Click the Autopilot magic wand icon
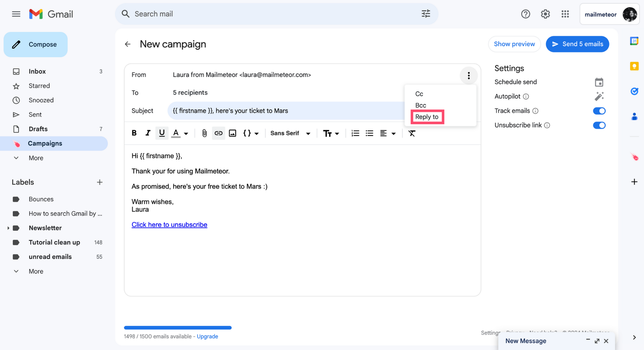The height and width of the screenshot is (350, 644). 599,96
